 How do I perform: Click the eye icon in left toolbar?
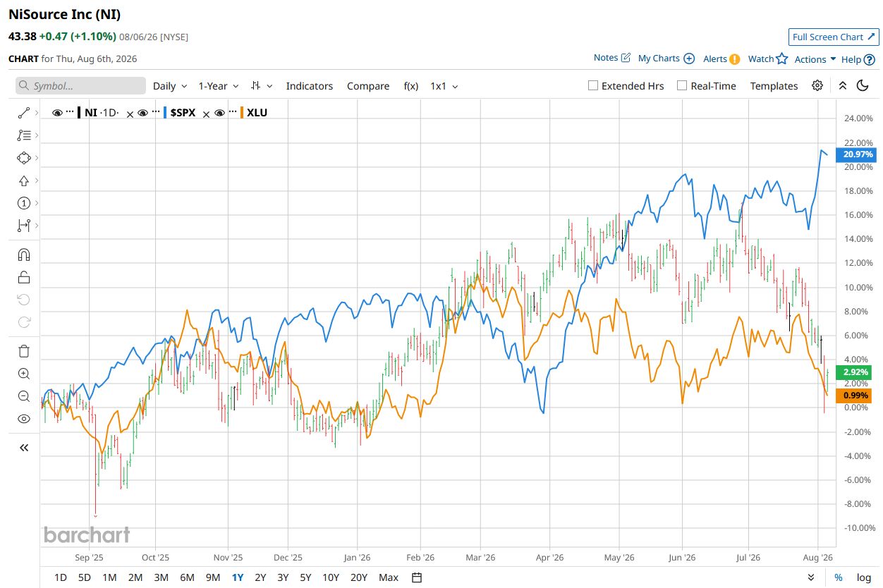coord(24,419)
